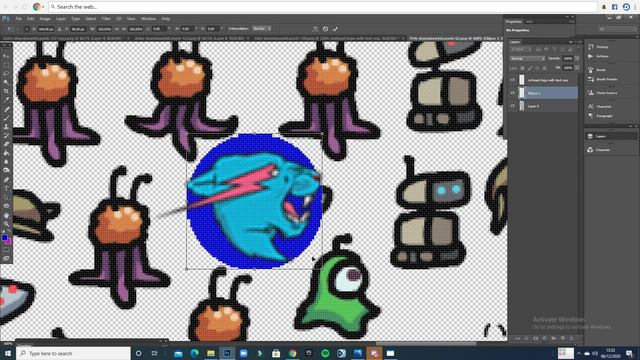
Task: Open the Opacity slider dropdown arrow
Action: click(577, 58)
